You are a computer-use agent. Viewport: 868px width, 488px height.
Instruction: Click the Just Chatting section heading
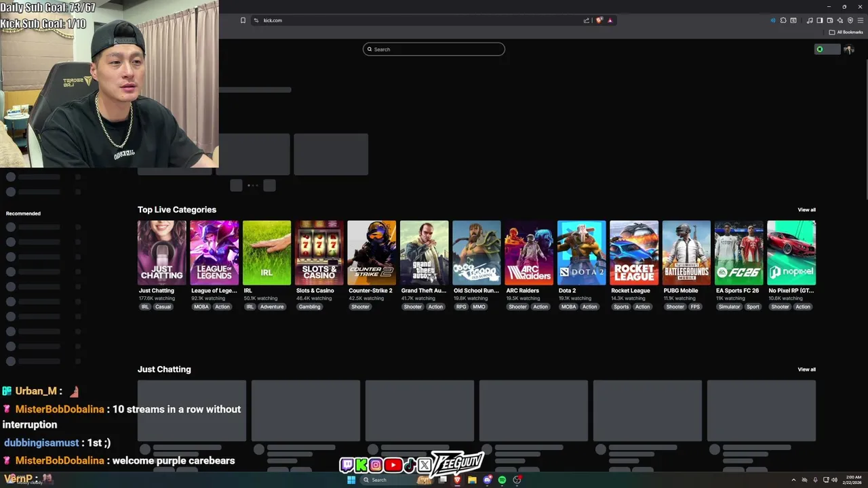point(164,369)
